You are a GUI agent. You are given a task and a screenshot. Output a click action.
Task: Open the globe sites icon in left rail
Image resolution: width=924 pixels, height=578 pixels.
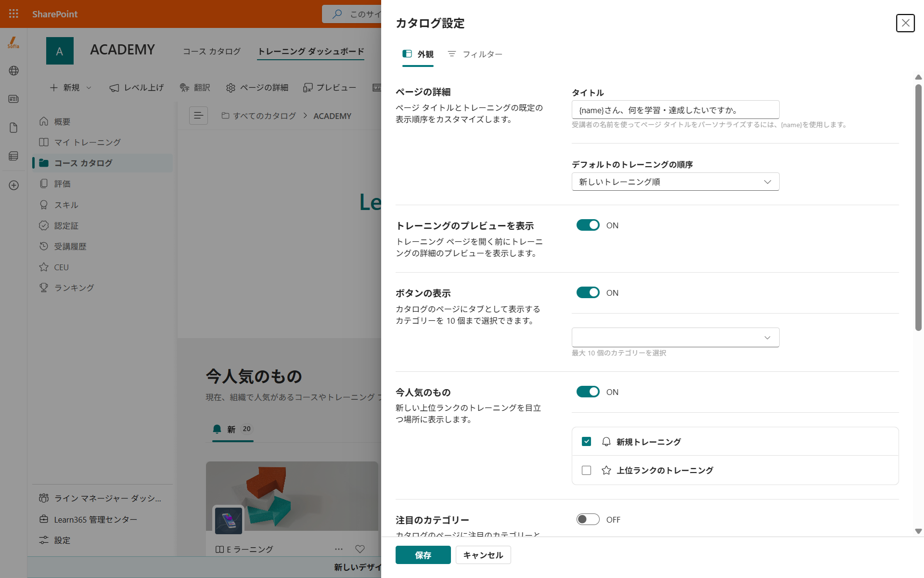pos(13,71)
